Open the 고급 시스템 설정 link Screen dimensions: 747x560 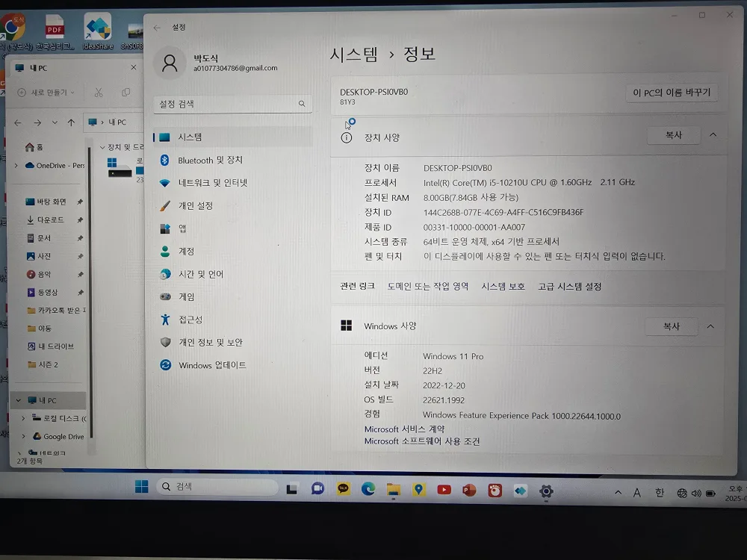[x=569, y=287]
